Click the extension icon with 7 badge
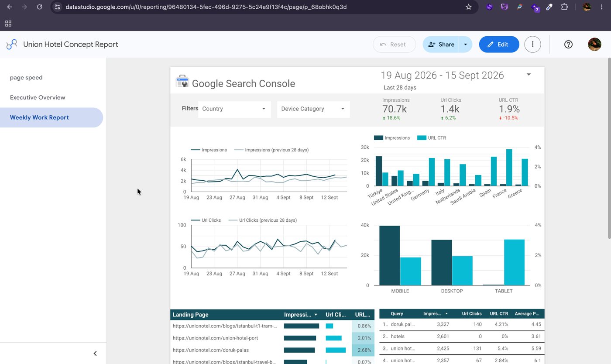The height and width of the screenshot is (364, 611). [535, 7]
